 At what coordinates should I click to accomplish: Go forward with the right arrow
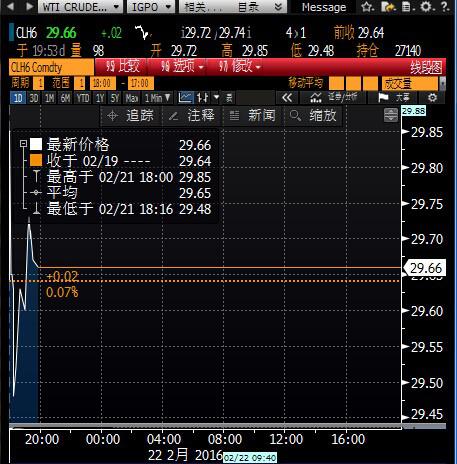tap(30, 6)
